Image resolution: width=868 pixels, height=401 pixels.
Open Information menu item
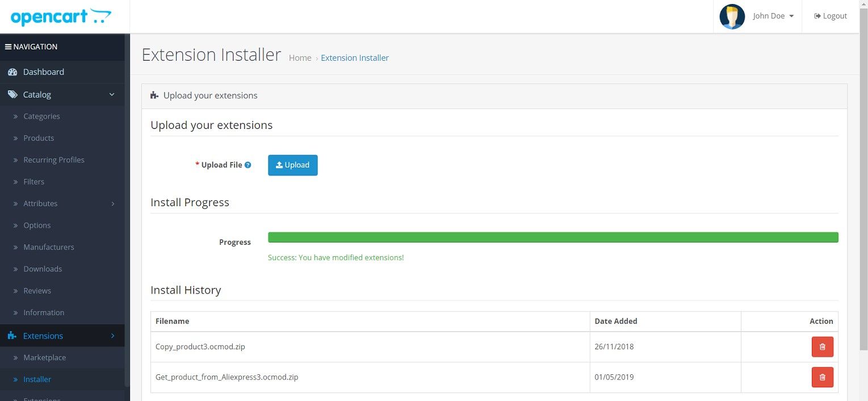(62, 312)
